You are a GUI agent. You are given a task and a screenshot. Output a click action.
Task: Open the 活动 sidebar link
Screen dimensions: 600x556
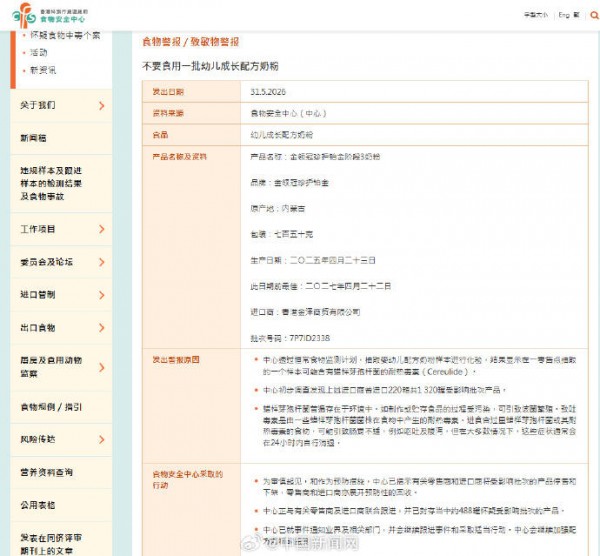point(39,52)
